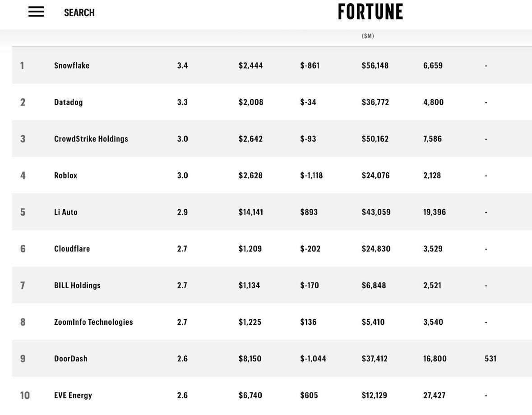Open the EVE Energy entry
Image resolution: width=532 pixels, height=415 pixels.
pos(73,395)
